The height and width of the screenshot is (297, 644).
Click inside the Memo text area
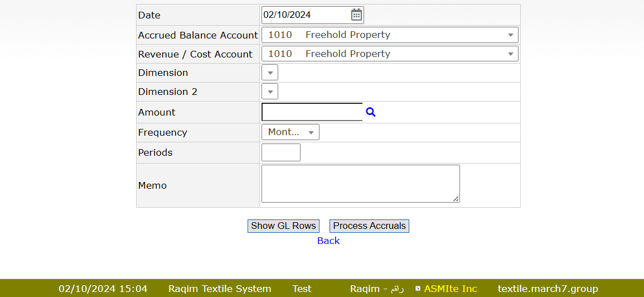360,183
